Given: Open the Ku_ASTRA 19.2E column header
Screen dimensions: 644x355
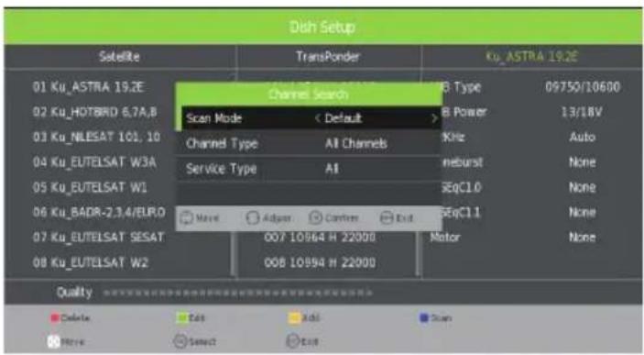Looking at the screenshot, I should pos(532,56).
